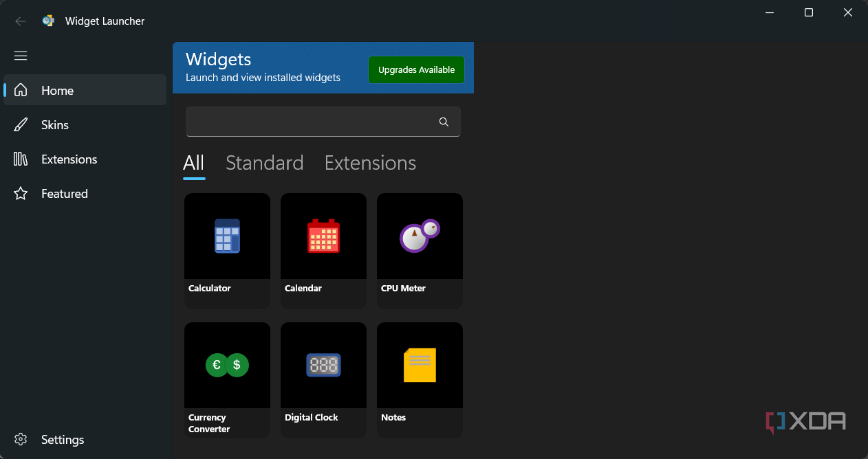Close the Widget Launcher window

848,12
